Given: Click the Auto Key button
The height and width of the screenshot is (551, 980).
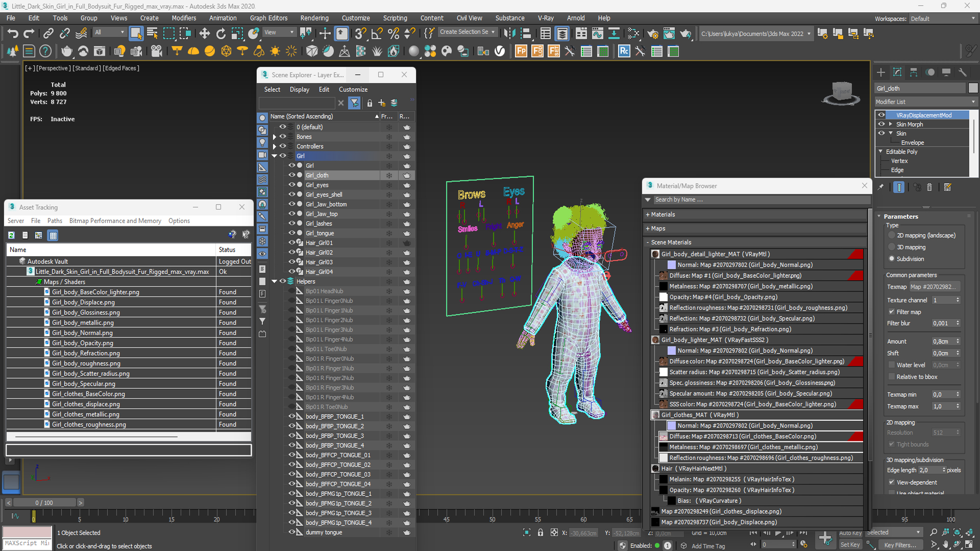Looking at the screenshot, I should (850, 533).
